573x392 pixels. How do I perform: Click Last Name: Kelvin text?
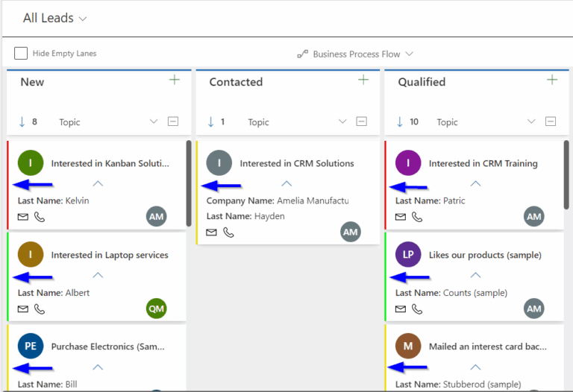[x=54, y=200]
